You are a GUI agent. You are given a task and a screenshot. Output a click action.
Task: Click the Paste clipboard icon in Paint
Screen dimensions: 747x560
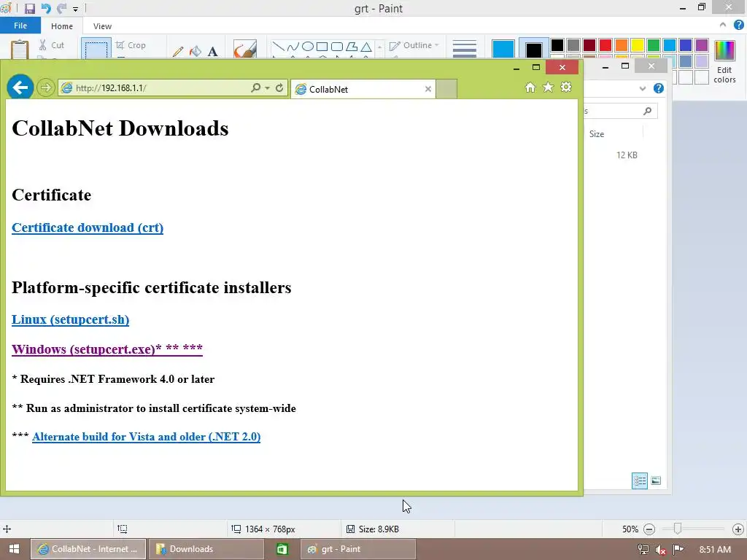[20, 50]
